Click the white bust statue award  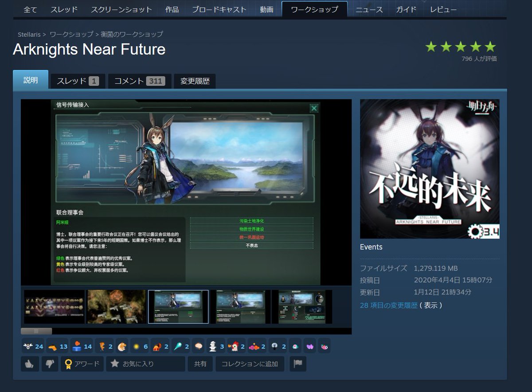click(x=216, y=346)
